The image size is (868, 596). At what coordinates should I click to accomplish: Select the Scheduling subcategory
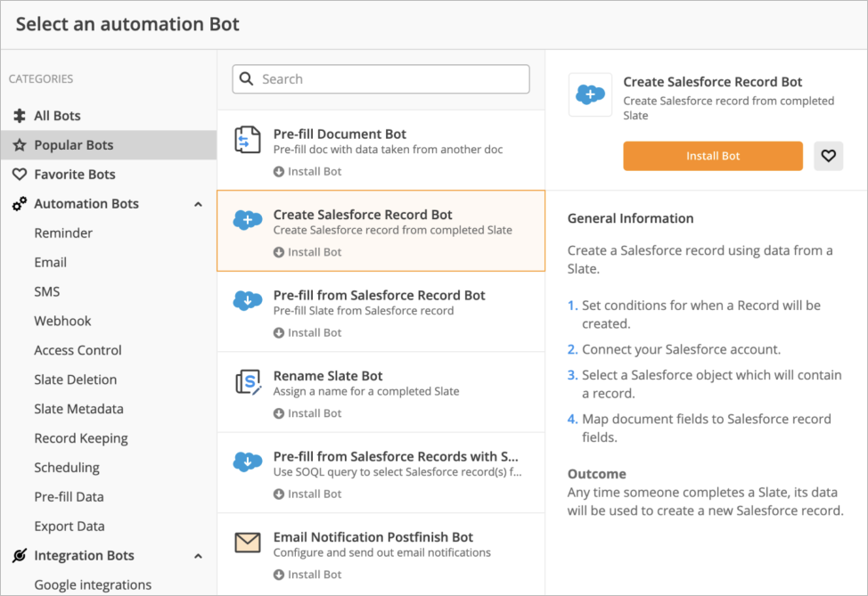tap(67, 468)
